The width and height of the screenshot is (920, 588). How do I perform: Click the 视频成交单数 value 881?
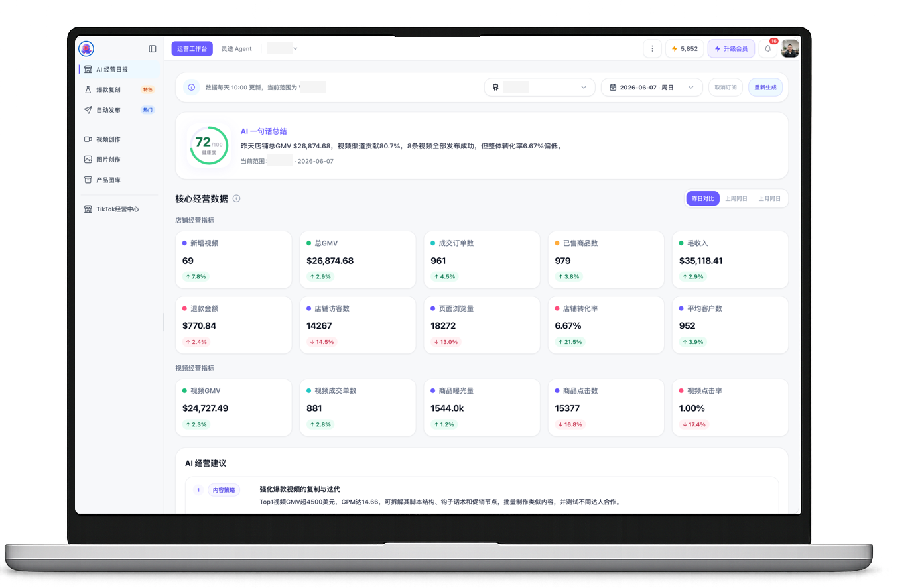314,408
